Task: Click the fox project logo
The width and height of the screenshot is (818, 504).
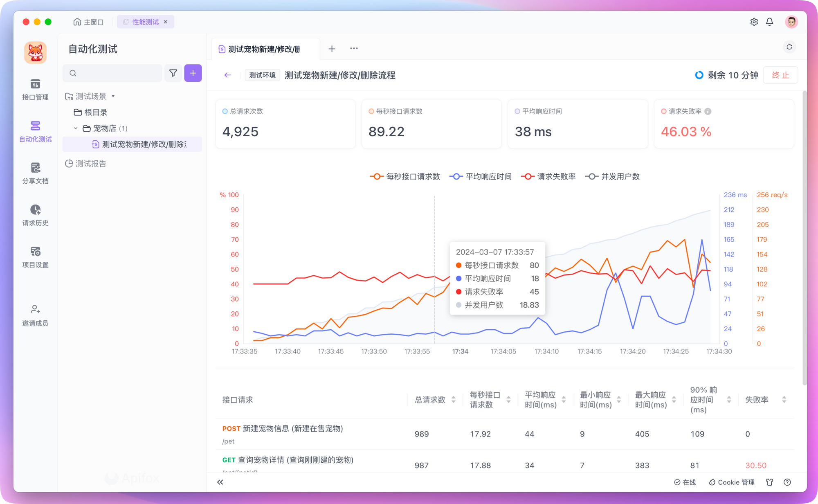Action: (x=35, y=52)
